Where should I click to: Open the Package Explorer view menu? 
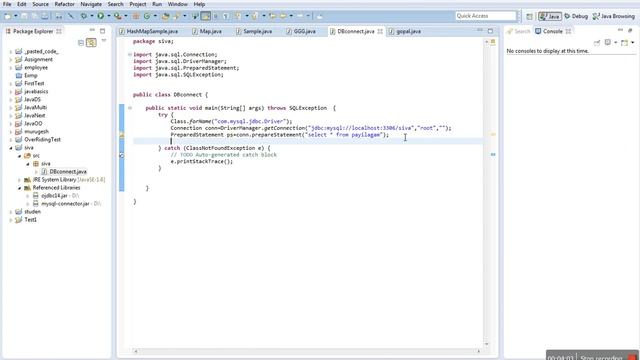tap(104, 41)
